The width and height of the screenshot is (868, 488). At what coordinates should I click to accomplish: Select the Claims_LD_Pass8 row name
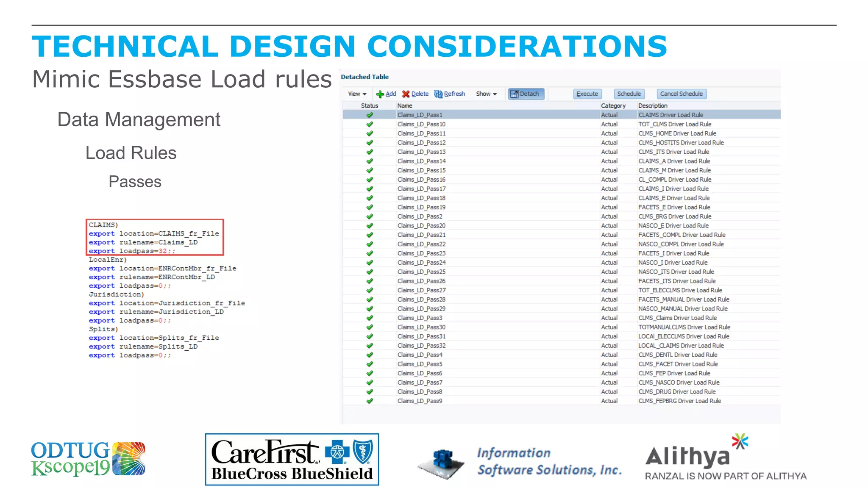click(420, 392)
